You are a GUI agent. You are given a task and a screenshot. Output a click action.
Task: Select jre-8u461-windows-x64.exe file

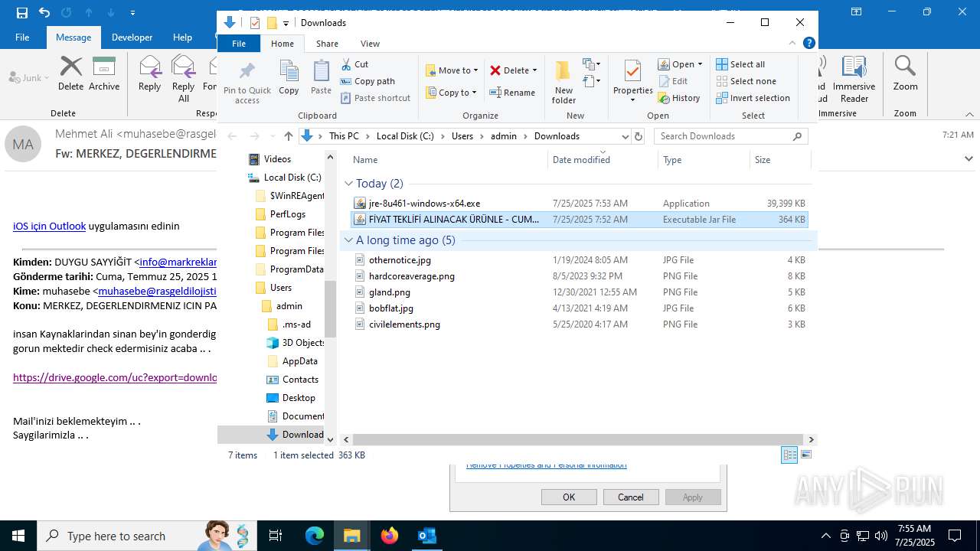coord(424,204)
